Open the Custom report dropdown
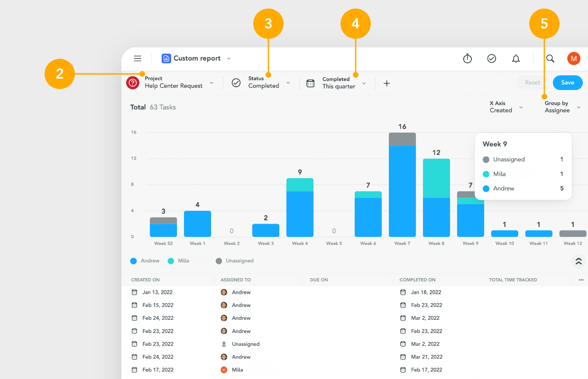The image size is (588, 379). 229,58
